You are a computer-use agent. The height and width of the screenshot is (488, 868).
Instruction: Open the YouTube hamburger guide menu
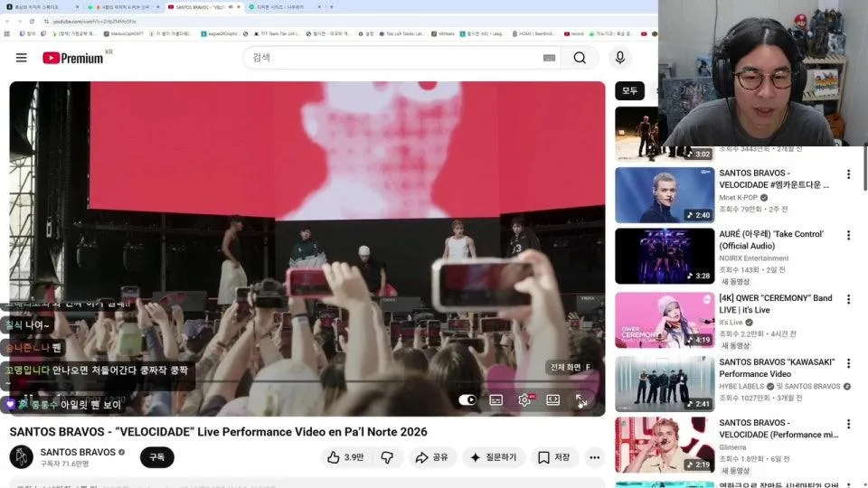tap(21, 58)
